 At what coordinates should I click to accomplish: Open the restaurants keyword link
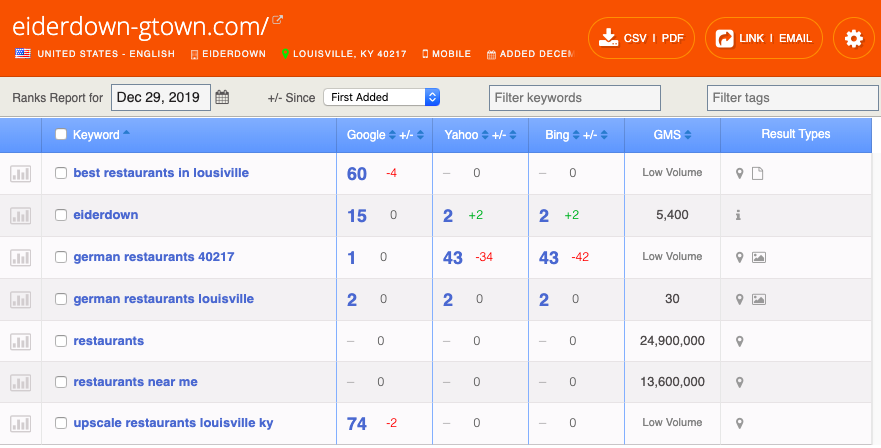(x=108, y=341)
